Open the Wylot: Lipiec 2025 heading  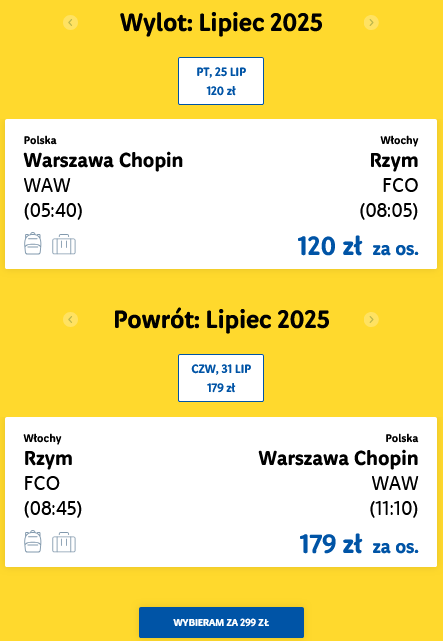[x=221, y=23]
